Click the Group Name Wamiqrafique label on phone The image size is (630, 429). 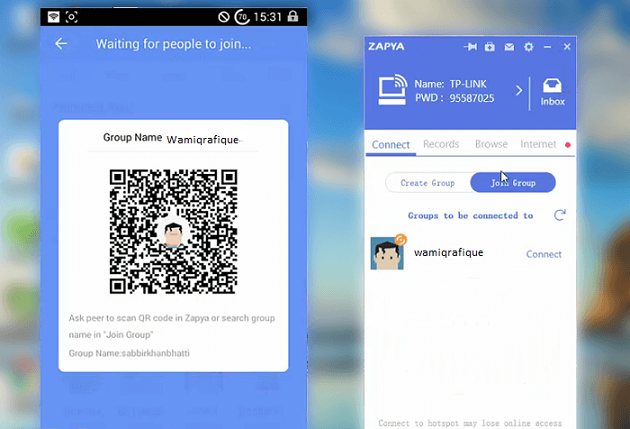pos(171,139)
